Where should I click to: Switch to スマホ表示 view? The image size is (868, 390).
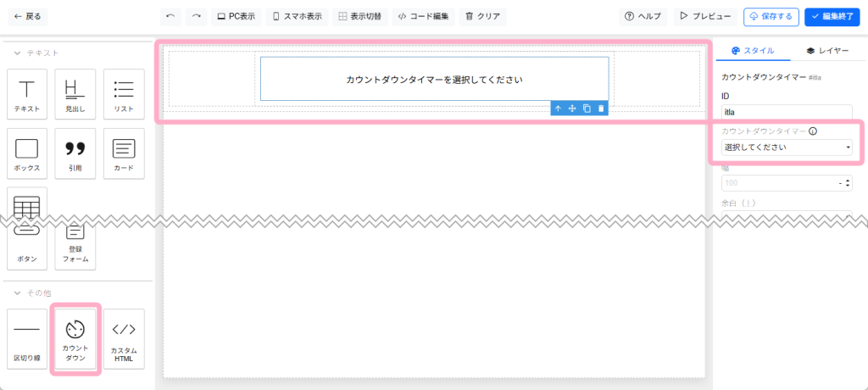tap(297, 16)
